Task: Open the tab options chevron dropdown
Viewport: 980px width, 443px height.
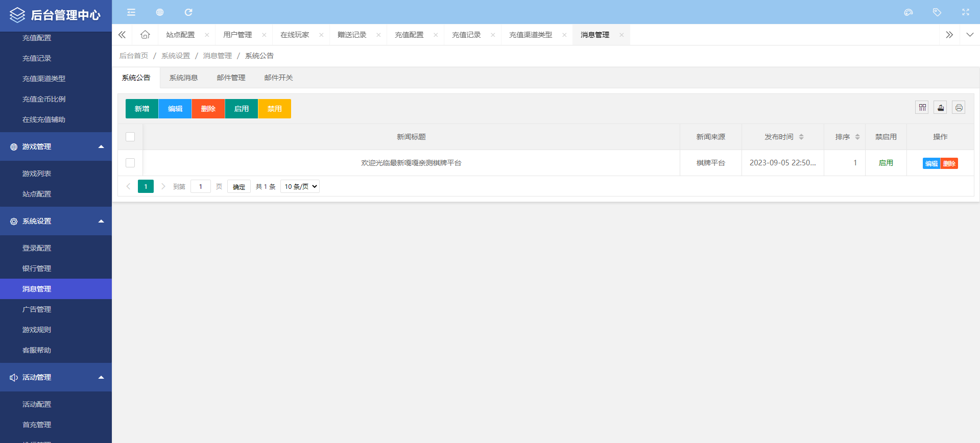Action: click(970, 35)
